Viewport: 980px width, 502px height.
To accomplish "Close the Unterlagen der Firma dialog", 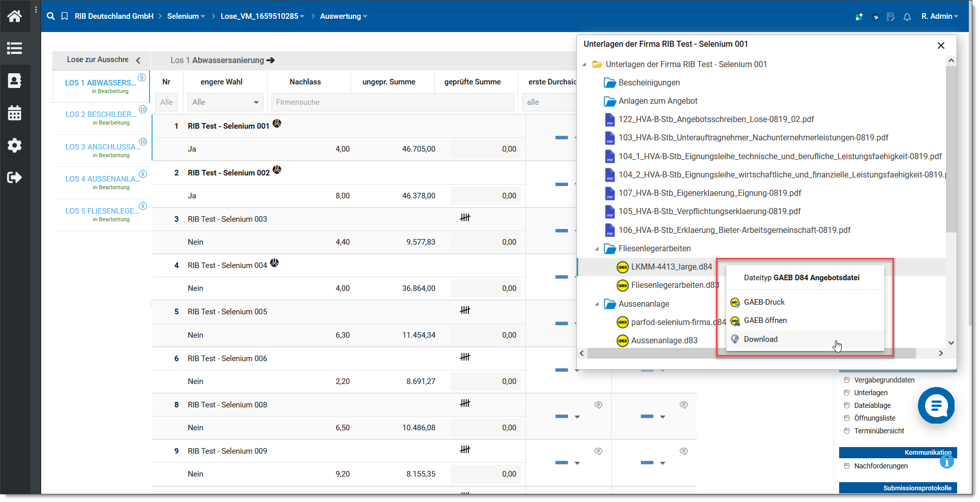I will [x=941, y=46].
